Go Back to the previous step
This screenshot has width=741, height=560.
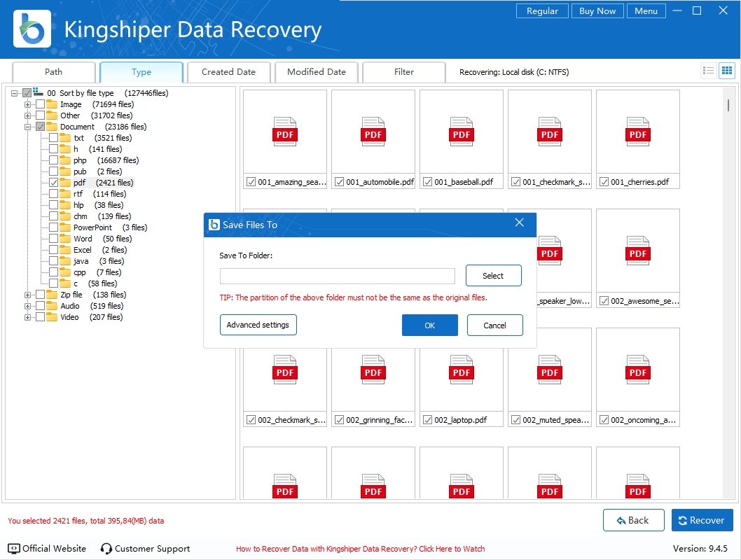[x=634, y=520]
